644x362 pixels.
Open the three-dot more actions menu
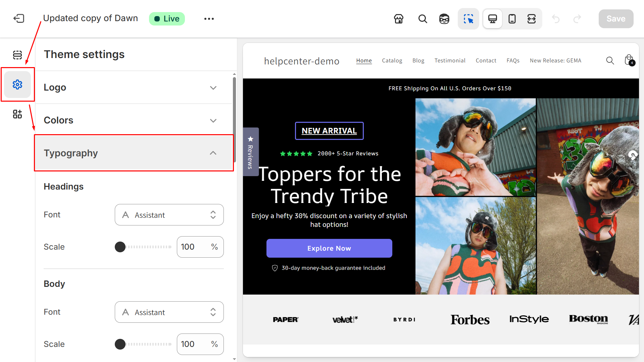pyautogui.click(x=209, y=19)
